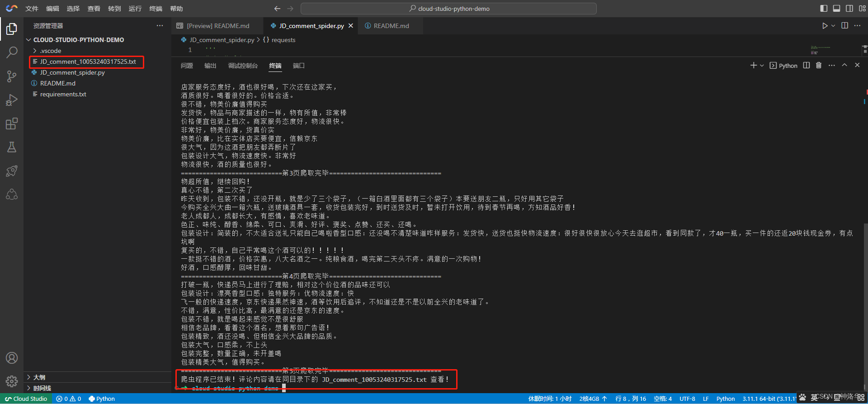868x404 pixels.
Task: Open errors and warnings status item
Action: point(69,399)
